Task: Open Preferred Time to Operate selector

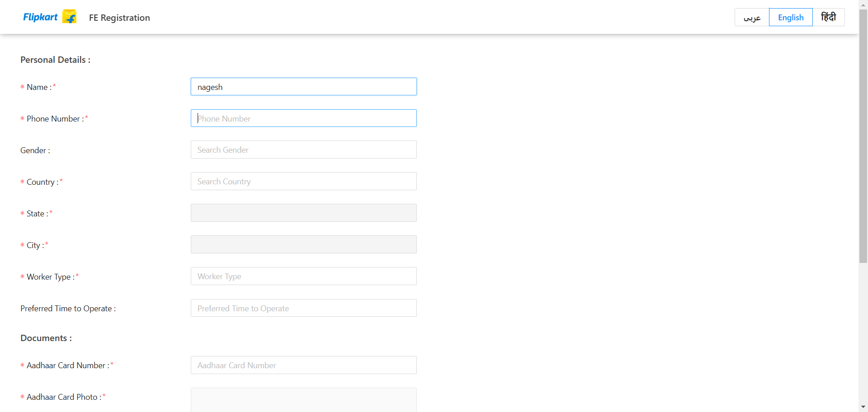Action: click(x=303, y=308)
